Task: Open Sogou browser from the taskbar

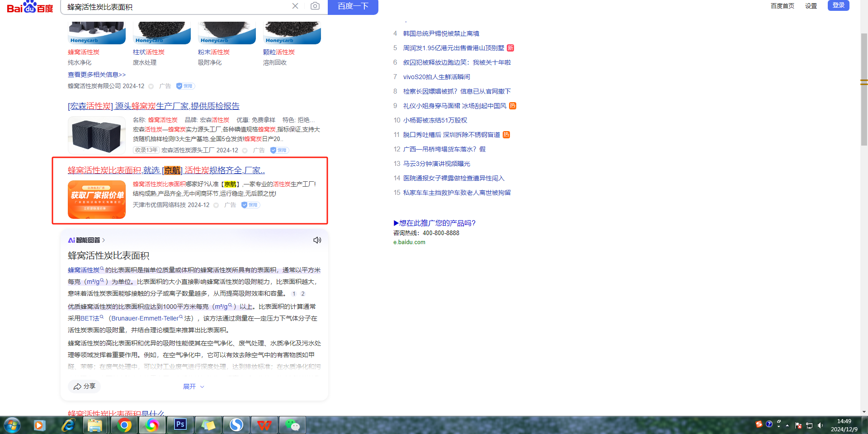Action: [236, 425]
